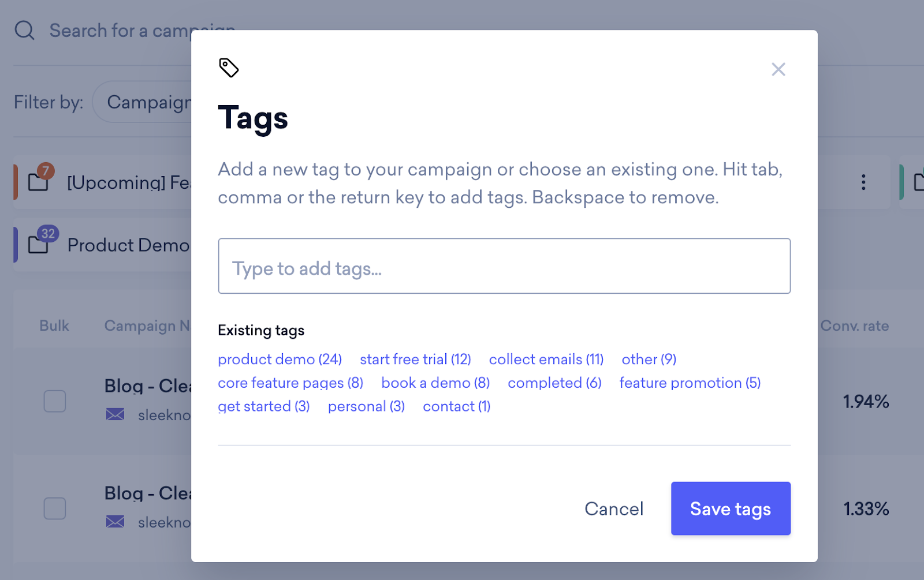This screenshot has width=924, height=580.
Task: Select the product demo (24) tag
Action: click(x=280, y=359)
